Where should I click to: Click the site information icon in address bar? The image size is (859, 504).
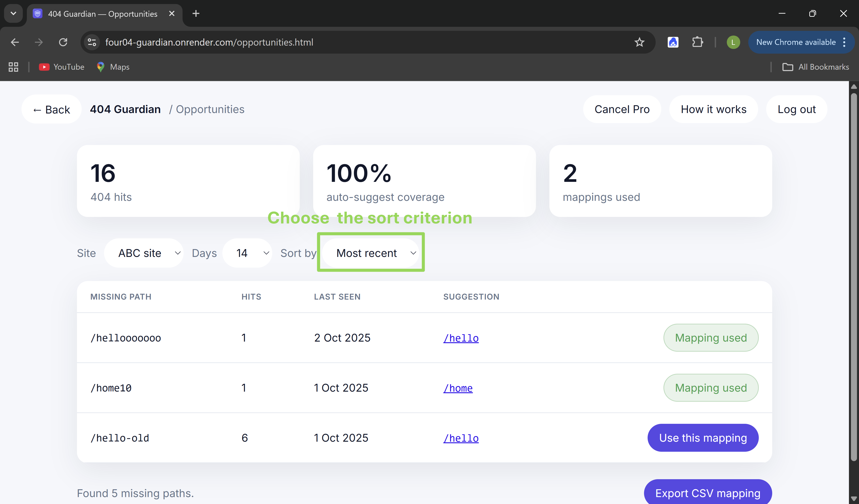[x=92, y=42]
